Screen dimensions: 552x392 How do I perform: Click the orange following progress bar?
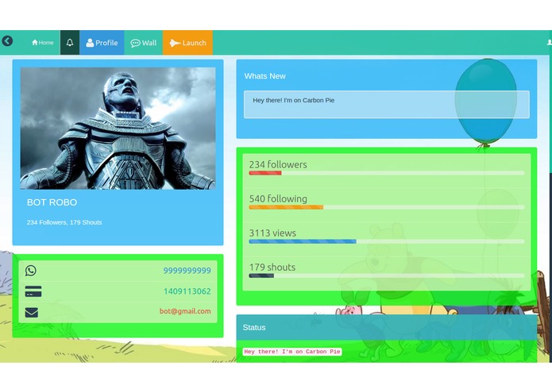click(x=286, y=207)
